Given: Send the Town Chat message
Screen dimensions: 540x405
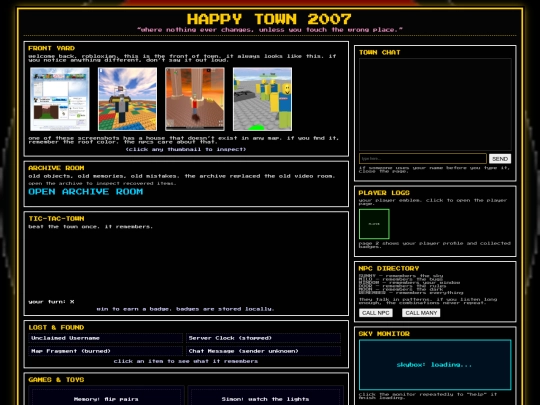Looking at the screenshot, I should 500,159.
